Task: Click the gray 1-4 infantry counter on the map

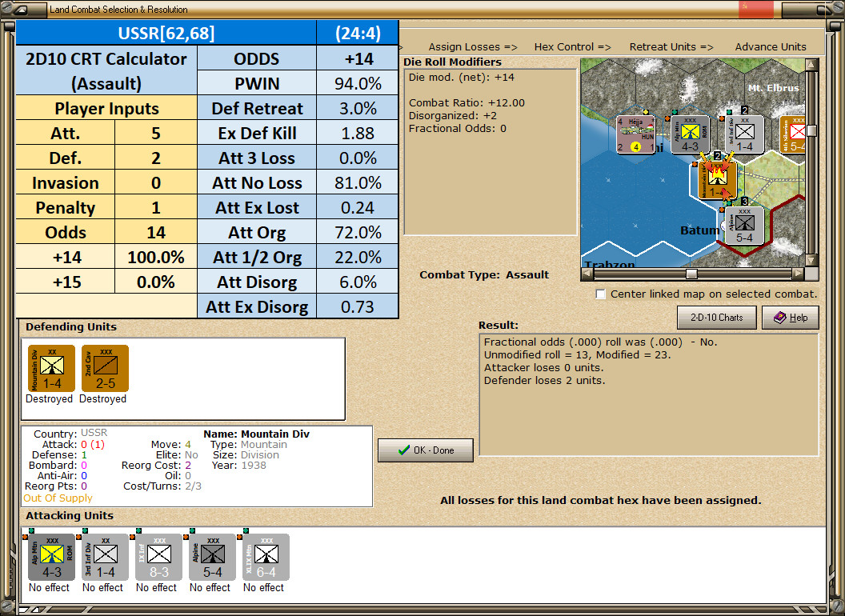Action: (744, 134)
